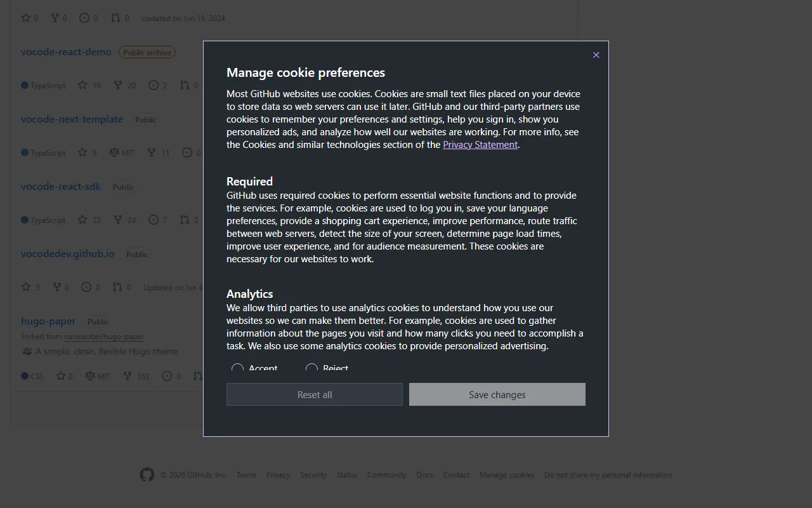This screenshot has height=508, width=812.
Task: Click the GitHub logo in the footer
Action: (147, 475)
